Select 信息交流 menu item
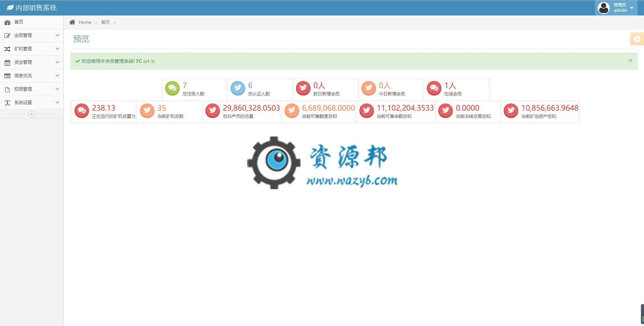 32,76
